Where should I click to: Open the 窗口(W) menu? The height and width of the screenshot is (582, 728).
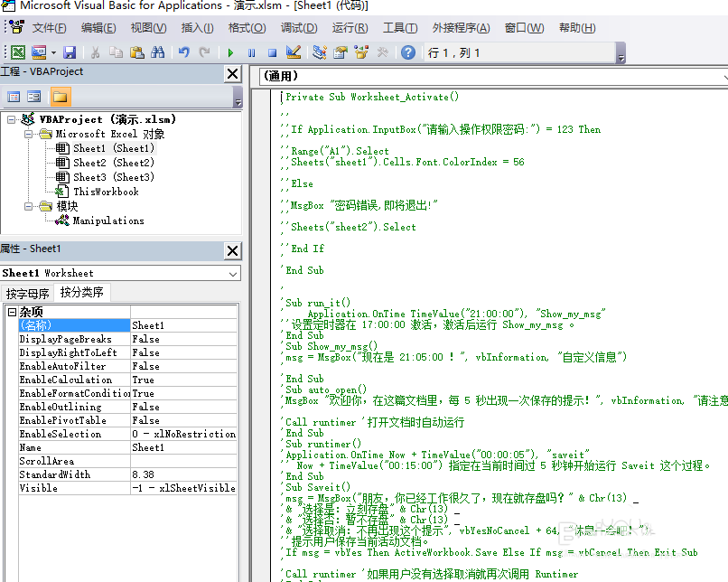(x=524, y=28)
